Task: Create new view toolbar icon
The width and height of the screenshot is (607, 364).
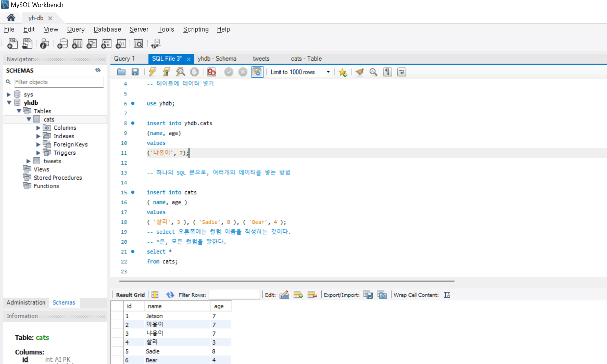Action: pos(92,44)
